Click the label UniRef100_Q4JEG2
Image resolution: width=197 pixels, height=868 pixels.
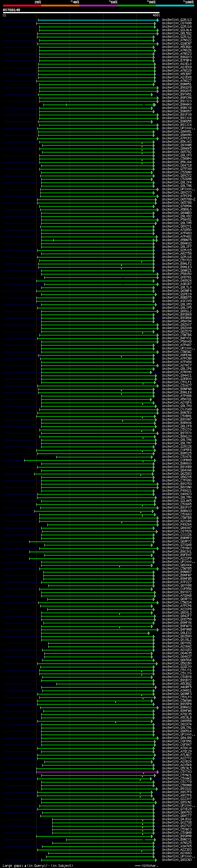(x=177, y=819)
